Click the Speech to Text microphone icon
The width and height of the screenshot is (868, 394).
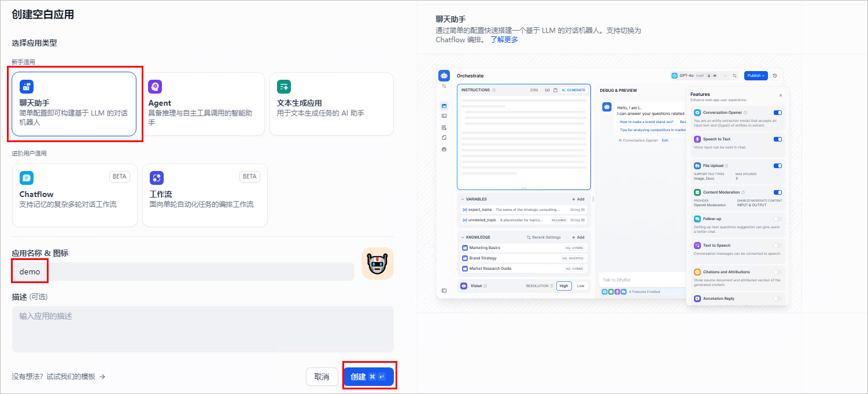tap(697, 139)
